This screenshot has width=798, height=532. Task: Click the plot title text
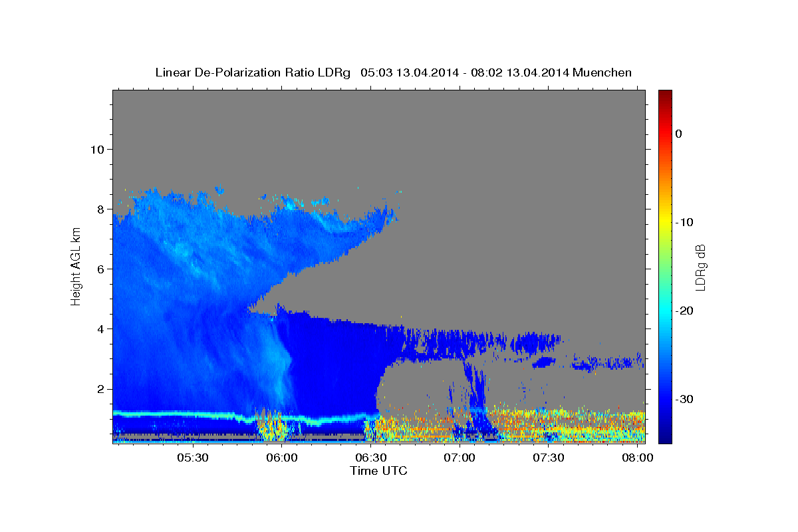[393, 72]
